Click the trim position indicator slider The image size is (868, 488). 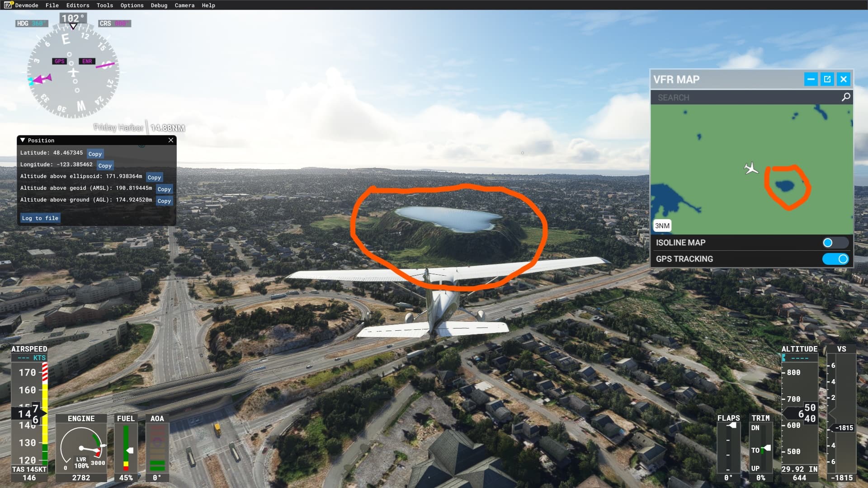[x=766, y=449]
